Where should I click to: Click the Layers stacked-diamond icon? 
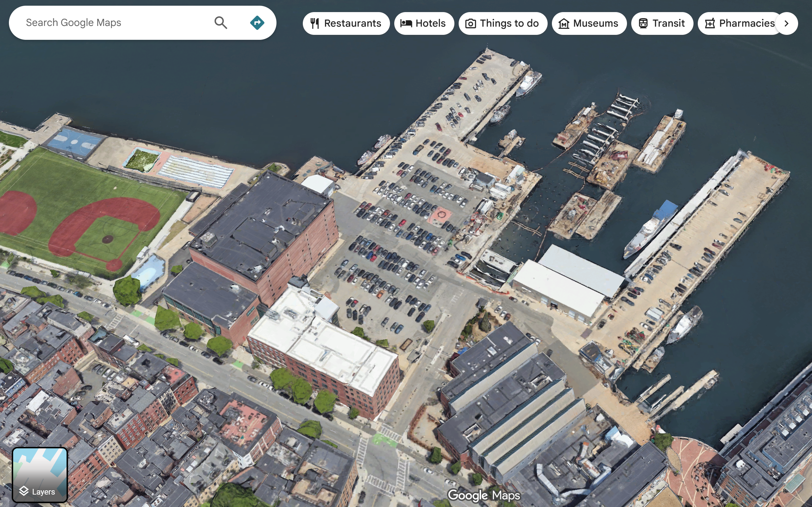coord(24,491)
